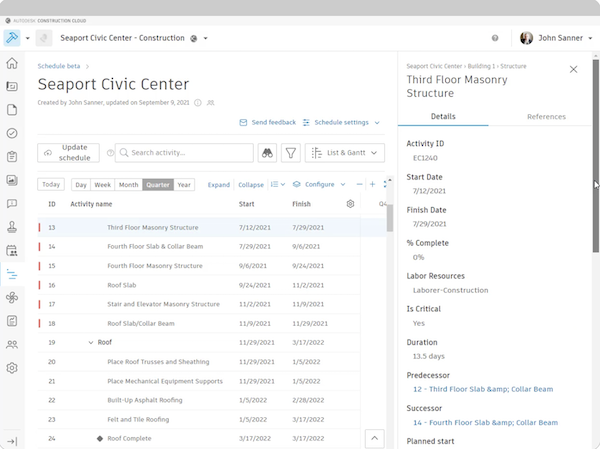Click the Schedule beta breadcrumb
This screenshot has width=600, height=449.
point(59,66)
